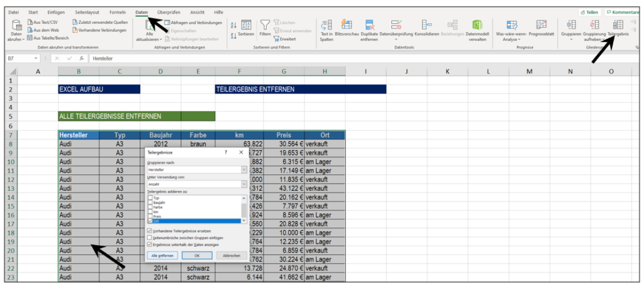
Task: Select the TEILERGEBNIS ENTFERNEN title cell
Action: tap(301, 89)
